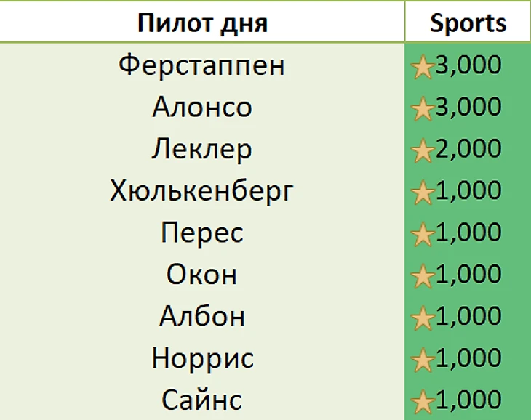Select the Албон name cell
The height and width of the screenshot is (420, 531).
[202, 317]
